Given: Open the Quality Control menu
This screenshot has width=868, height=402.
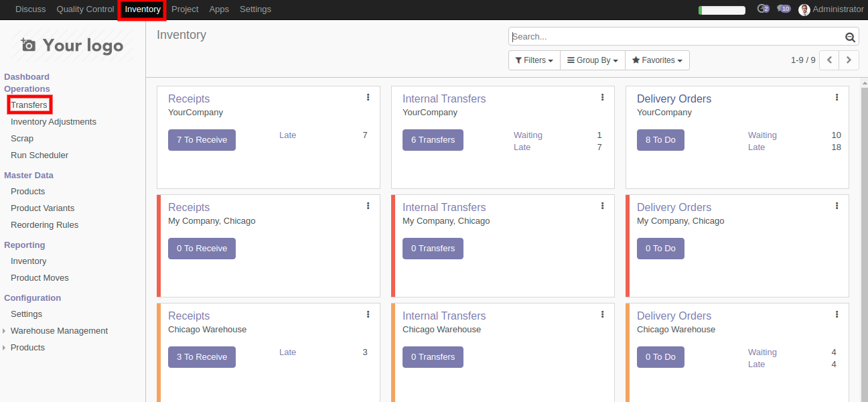Looking at the screenshot, I should coord(85,9).
